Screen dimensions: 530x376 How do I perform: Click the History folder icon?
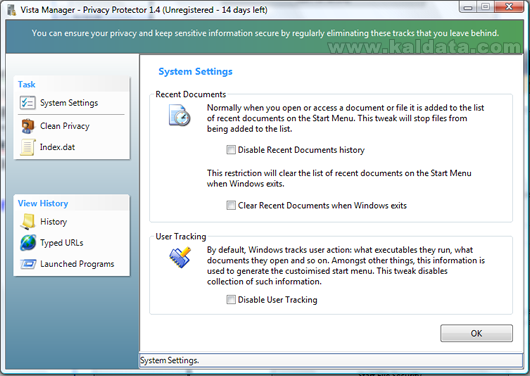click(27, 222)
